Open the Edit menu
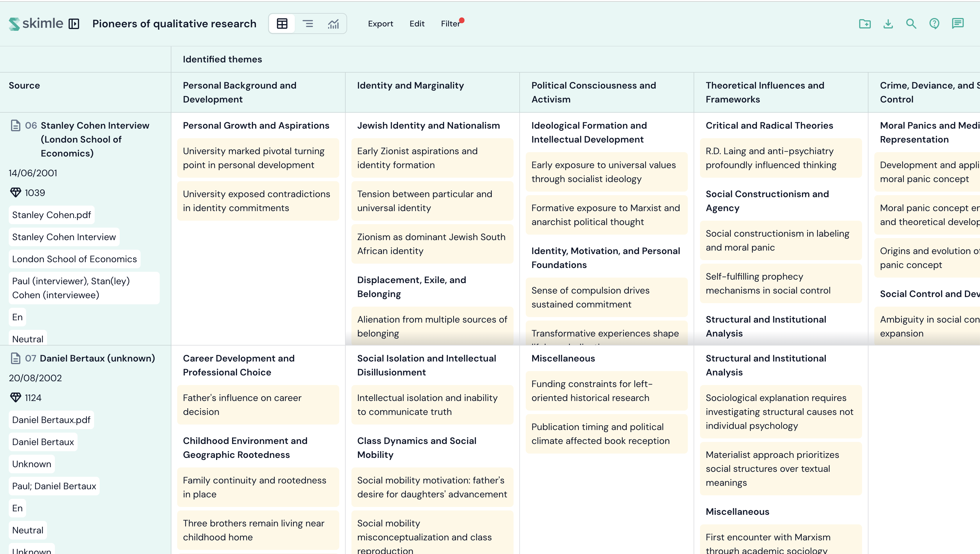 click(x=417, y=24)
